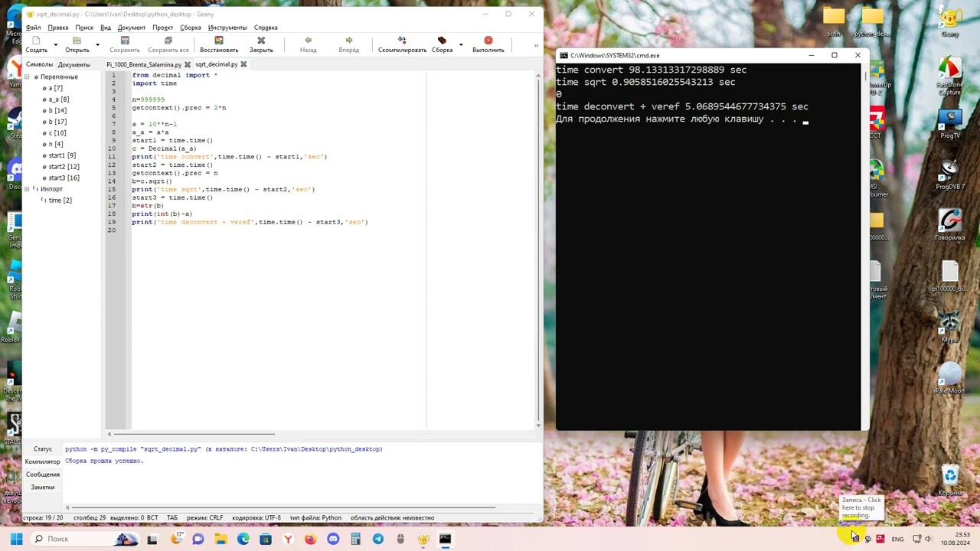Open the Заметки message tab
This screenshot has width=980, height=551.
pos(43,487)
